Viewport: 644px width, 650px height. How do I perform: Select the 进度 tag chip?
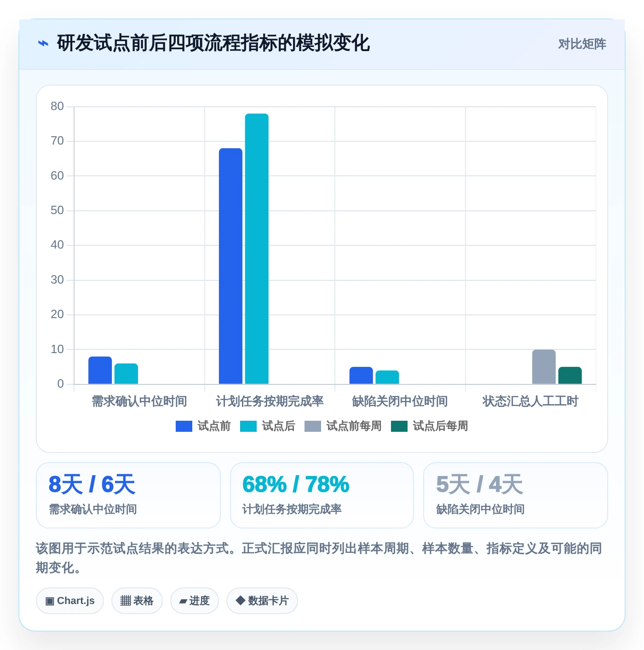[195, 601]
